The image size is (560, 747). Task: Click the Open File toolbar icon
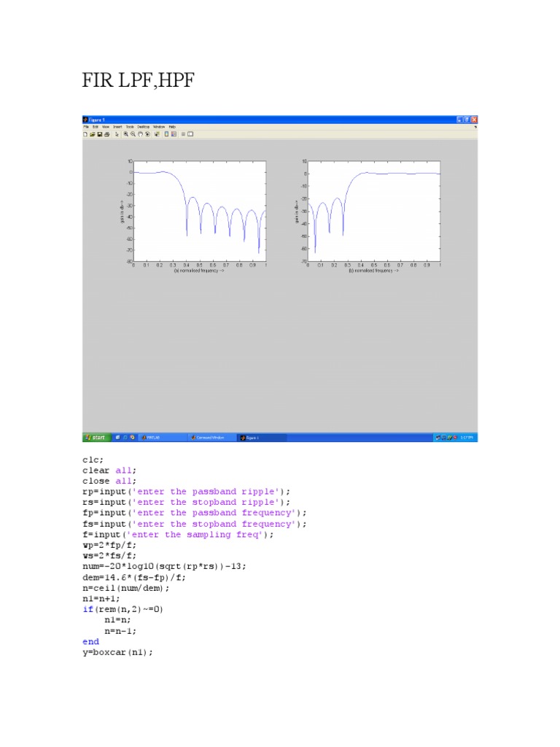click(x=93, y=134)
